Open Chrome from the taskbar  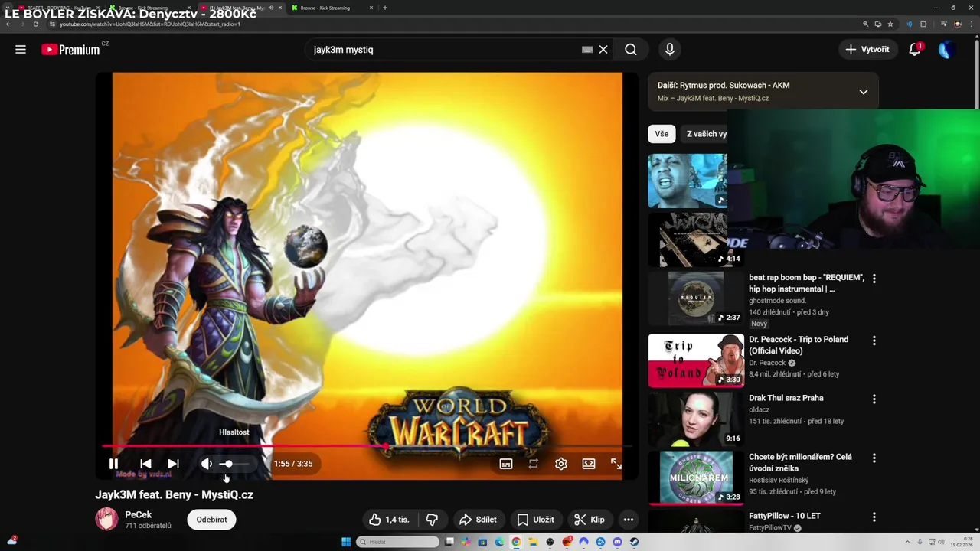pyautogui.click(x=516, y=542)
